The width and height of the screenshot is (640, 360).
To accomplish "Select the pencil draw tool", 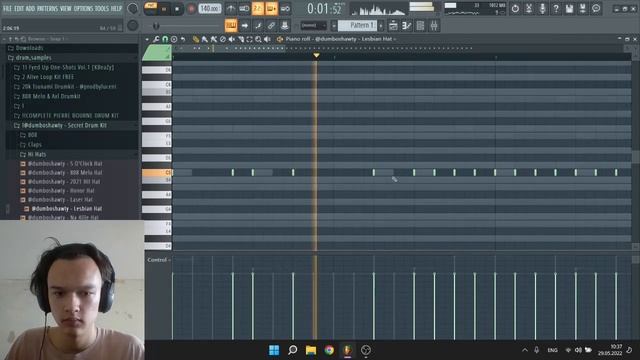I will [x=196, y=39].
